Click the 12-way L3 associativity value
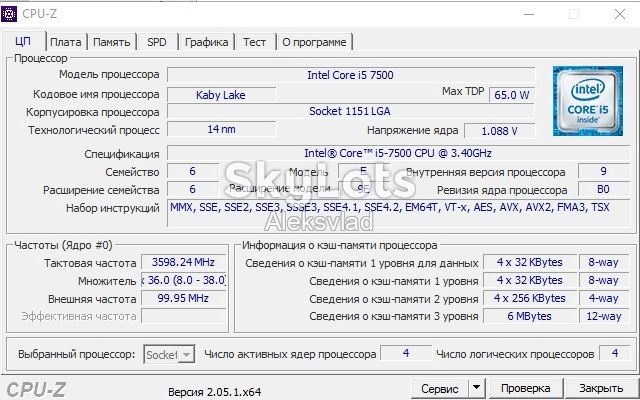 604,316
